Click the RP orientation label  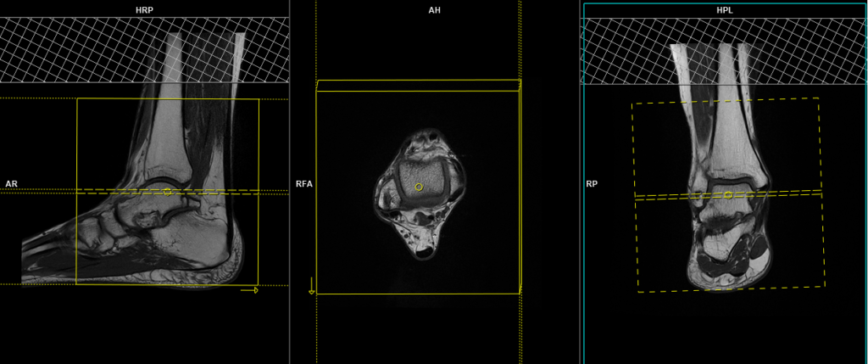(592, 183)
